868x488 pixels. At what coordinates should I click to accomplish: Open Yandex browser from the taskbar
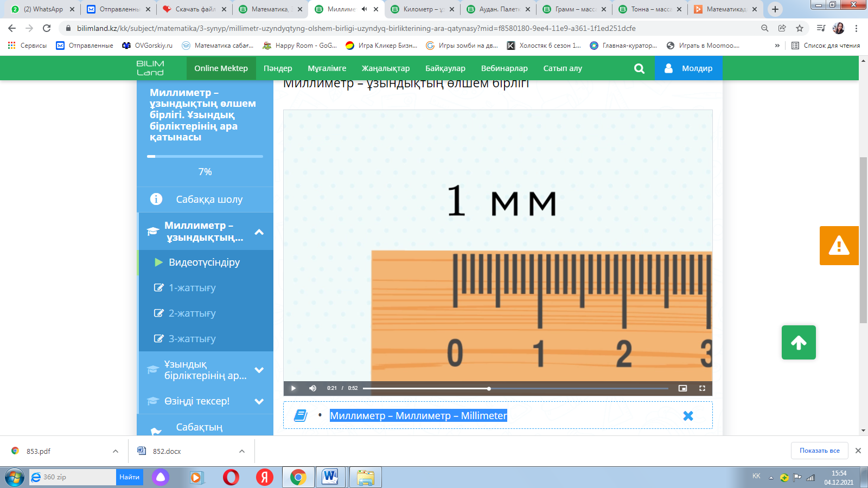tap(265, 477)
